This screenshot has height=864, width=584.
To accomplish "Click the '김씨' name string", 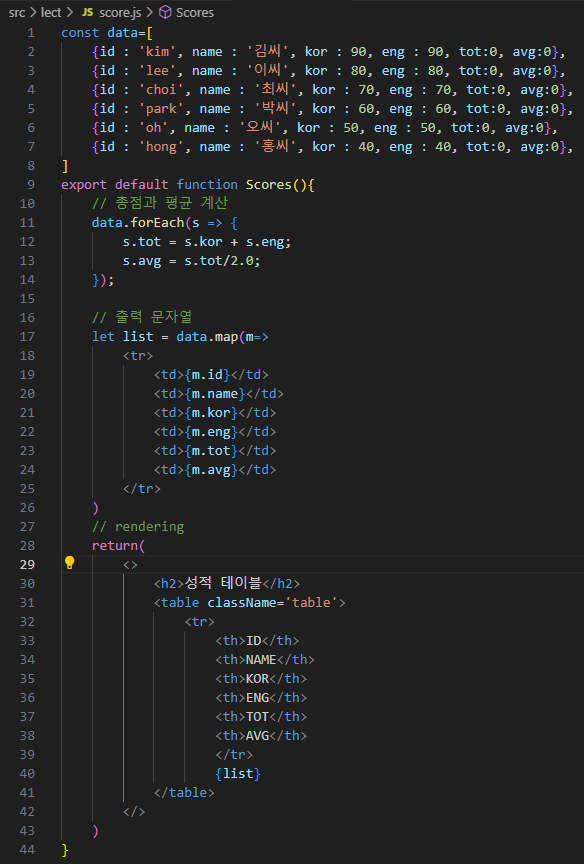I will pyautogui.click(x=268, y=52).
